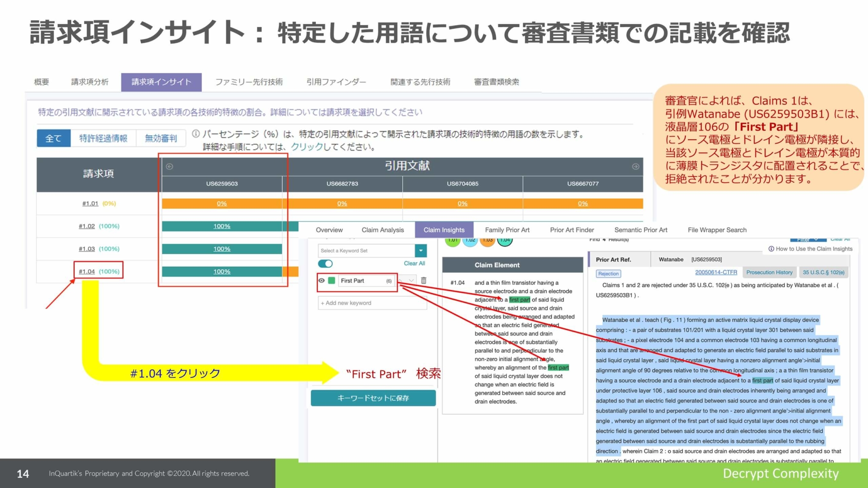Select the Claim Insights tab
Image resolution: width=868 pixels, height=488 pixels.
(x=444, y=230)
